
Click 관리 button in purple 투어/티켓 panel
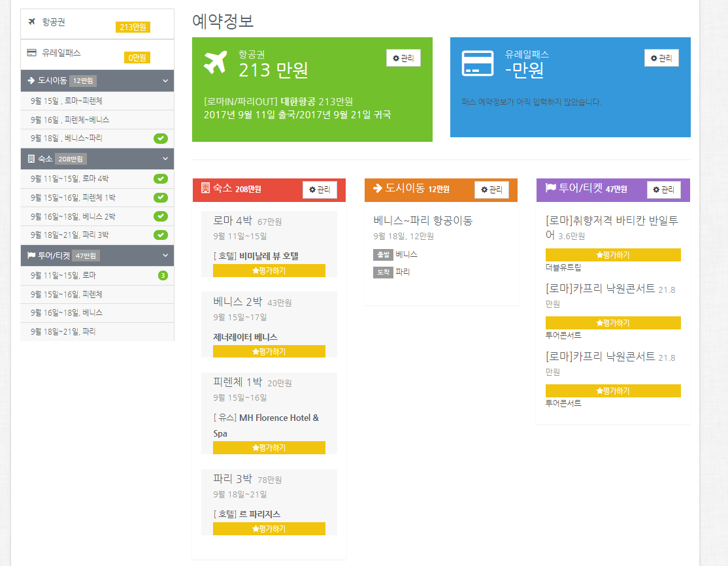point(663,190)
